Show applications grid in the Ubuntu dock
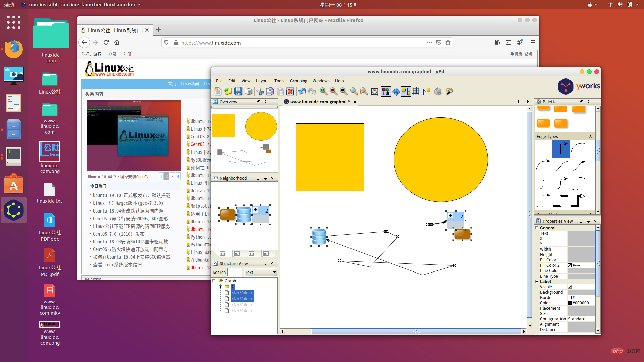Viewport: 644px width, 362px height. pos(14,22)
